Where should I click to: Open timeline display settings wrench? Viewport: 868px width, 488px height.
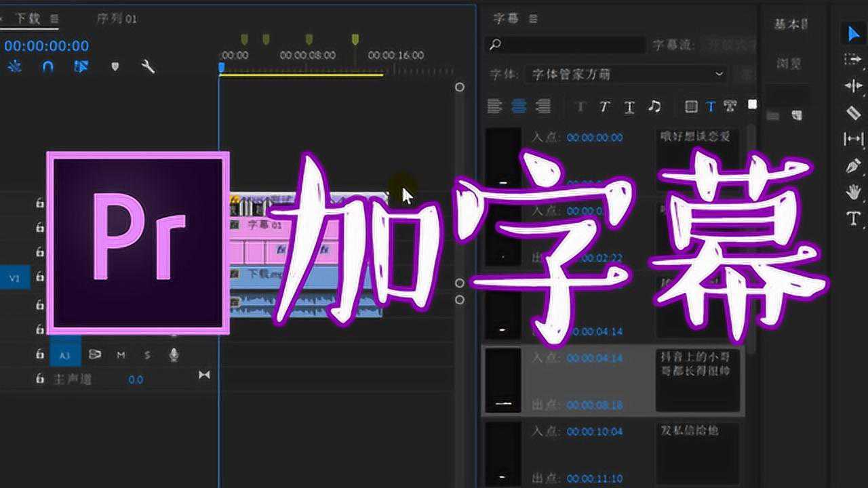pyautogui.click(x=148, y=66)
